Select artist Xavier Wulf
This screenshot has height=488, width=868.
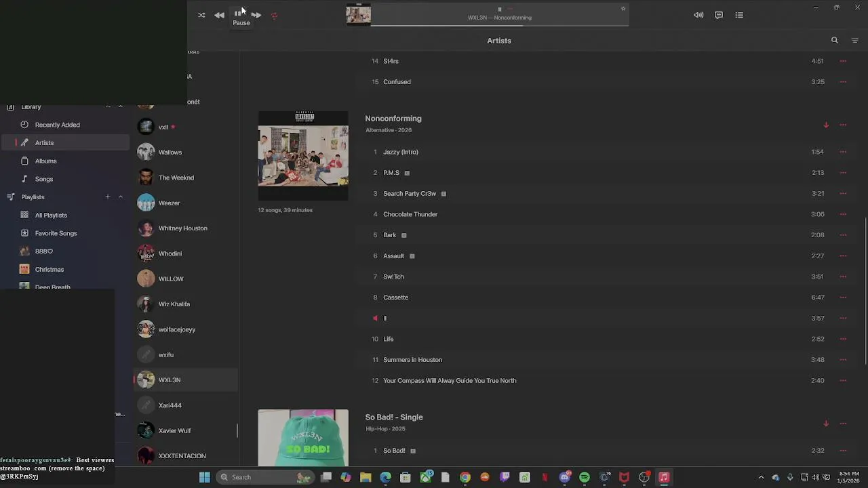pos(185,430)
